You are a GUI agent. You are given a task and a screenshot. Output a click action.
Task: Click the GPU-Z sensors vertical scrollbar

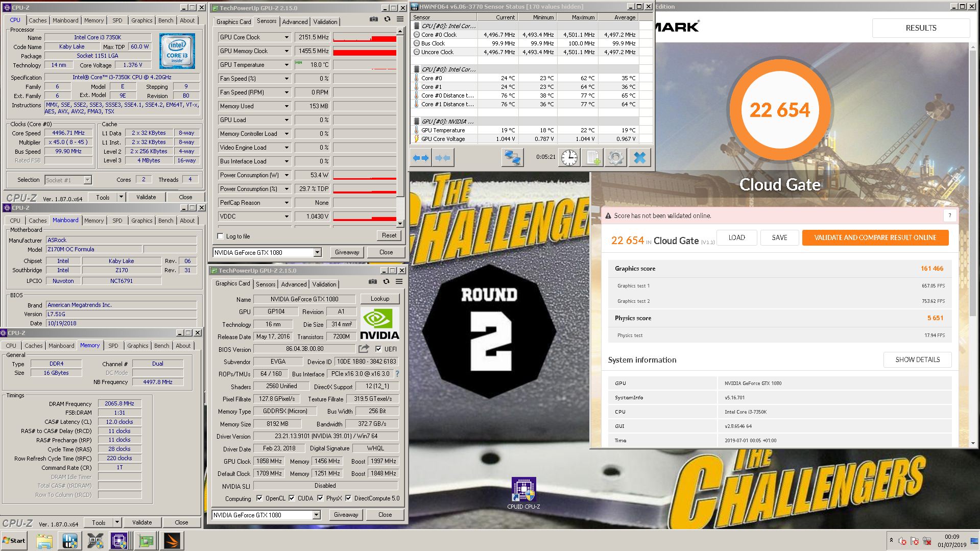pyautogui.click(x=400, y=128)
